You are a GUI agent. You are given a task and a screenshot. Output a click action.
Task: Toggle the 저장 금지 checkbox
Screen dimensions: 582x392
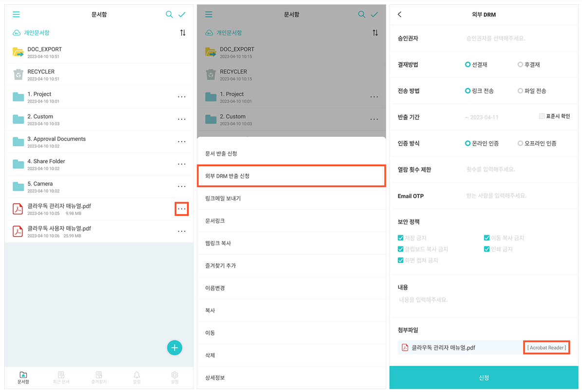400,238
